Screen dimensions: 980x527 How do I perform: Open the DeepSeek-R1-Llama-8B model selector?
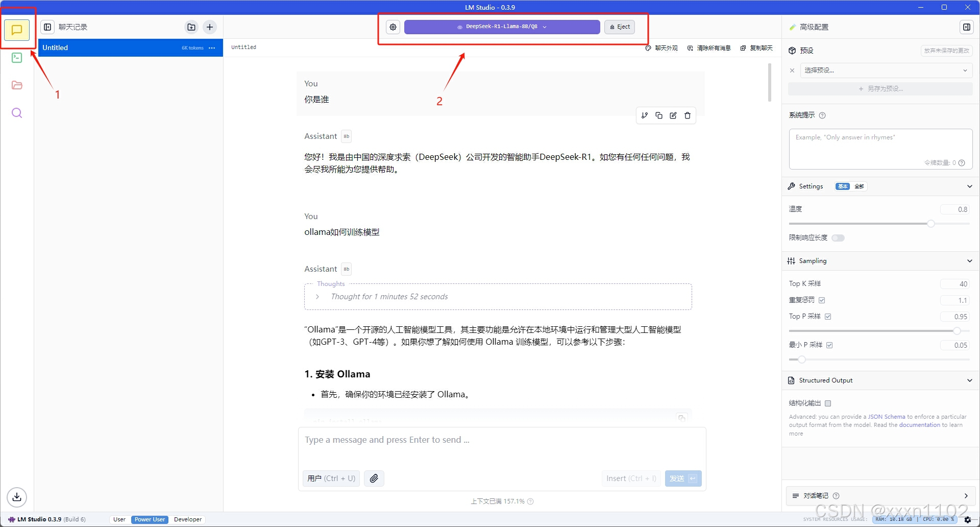(502, 27)
